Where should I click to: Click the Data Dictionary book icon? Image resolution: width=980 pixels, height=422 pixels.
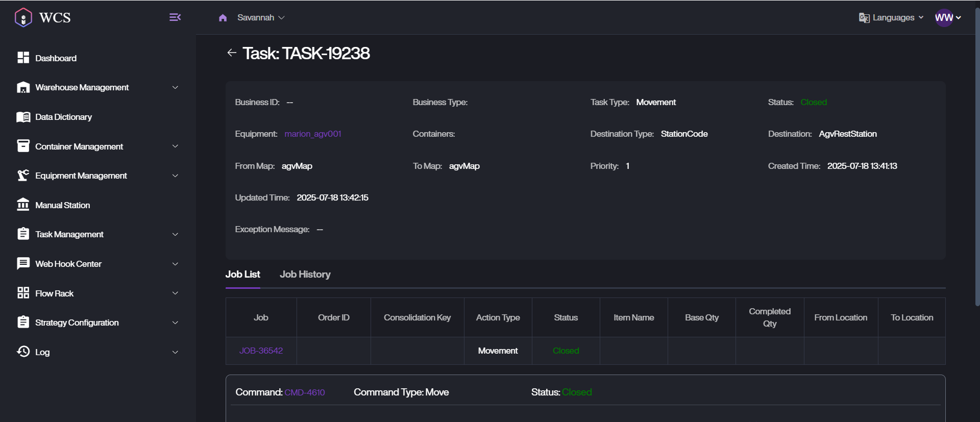click(x=23, y=117)
